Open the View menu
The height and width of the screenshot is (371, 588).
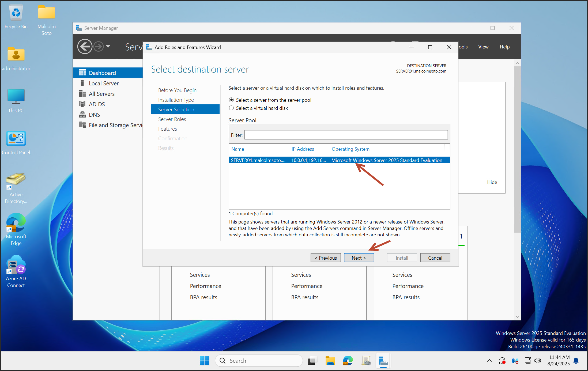483,47
